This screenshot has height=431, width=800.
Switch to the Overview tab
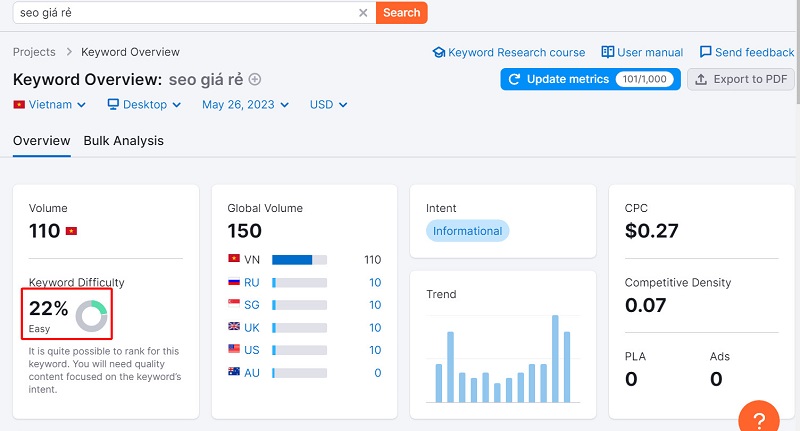[41, 141]
